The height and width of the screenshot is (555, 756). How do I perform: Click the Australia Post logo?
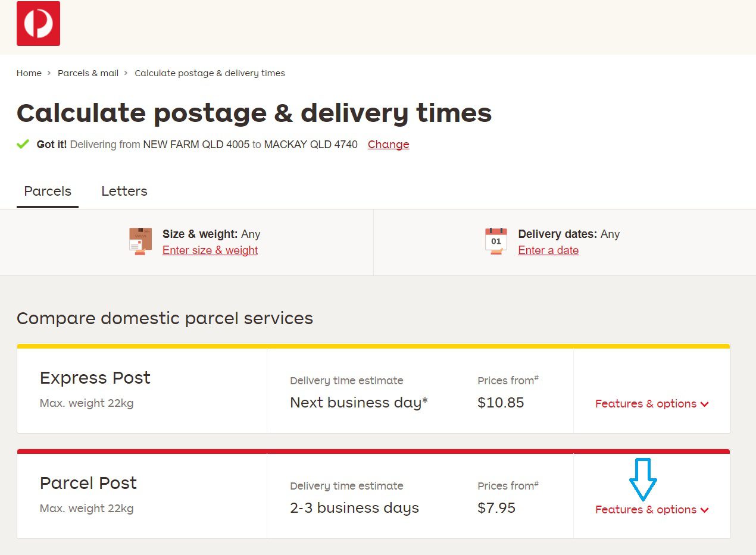(x=38, y=23)
